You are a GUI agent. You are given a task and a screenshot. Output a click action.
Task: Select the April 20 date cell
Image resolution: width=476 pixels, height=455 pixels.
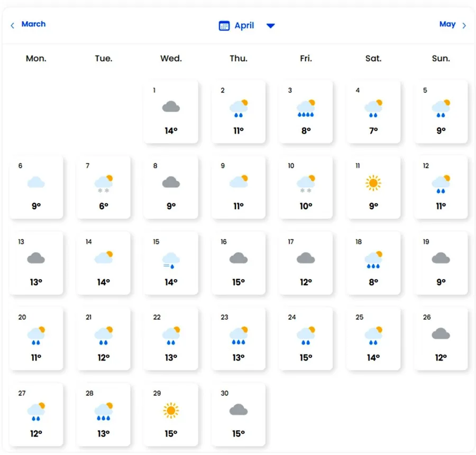pyautogui.click(x=36, y=338)
